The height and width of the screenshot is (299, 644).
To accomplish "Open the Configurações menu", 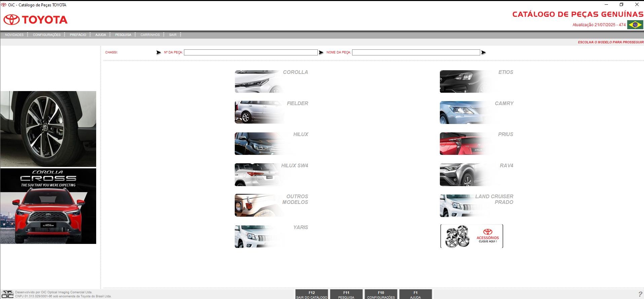I will [x=47, y=35].
